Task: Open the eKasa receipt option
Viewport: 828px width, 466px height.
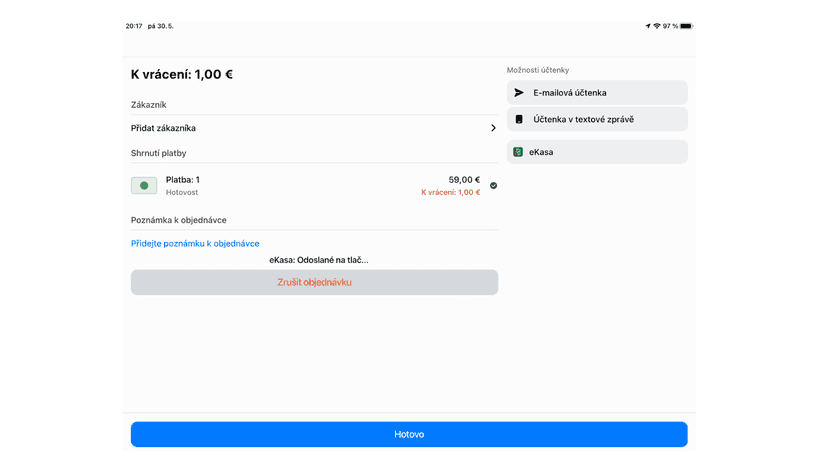Action: coord(597,152)
